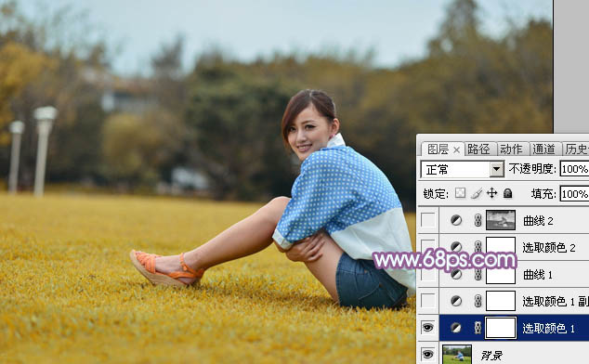Click adjustment icon of 曲线 2 layer
This screenshot has height=364, width=589.
pos(456,220)
